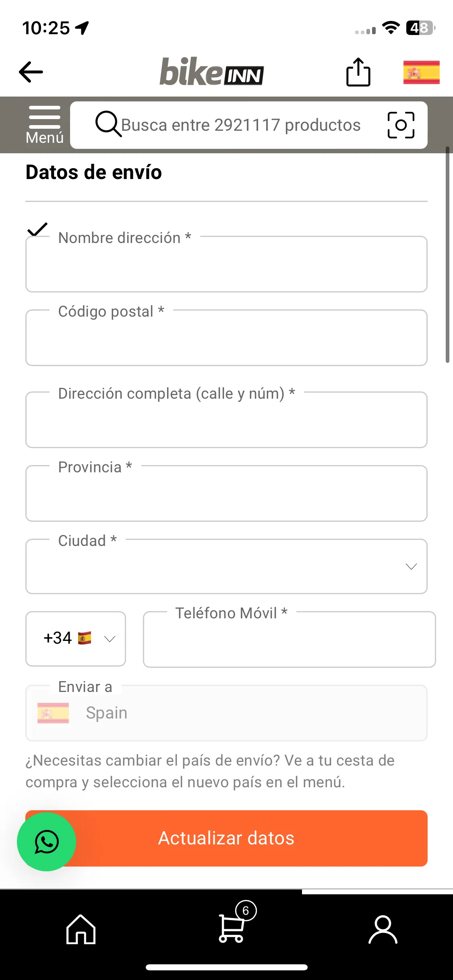Go to the home tab
The width and height of the screenshot is (453, 980).
81,929
